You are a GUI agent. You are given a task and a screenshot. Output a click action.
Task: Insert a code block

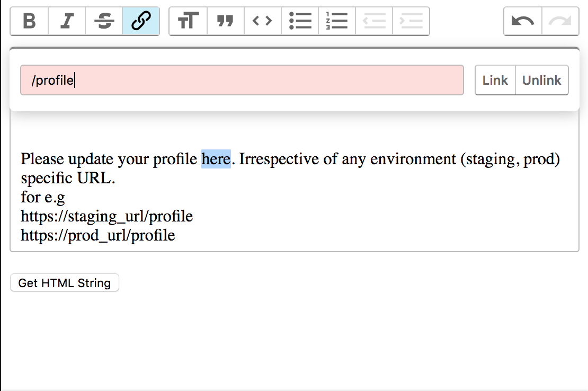tap(263, 21)
